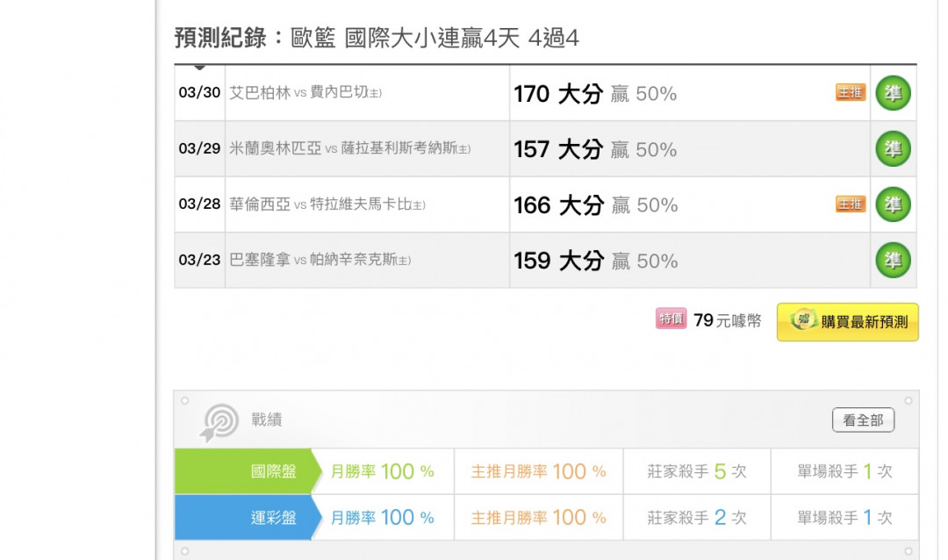Click 運彩盤 莊家殺手 2 次 stat
Image resolution: width=948 pixels, height=560 pixels.
(x=696, y=518)
